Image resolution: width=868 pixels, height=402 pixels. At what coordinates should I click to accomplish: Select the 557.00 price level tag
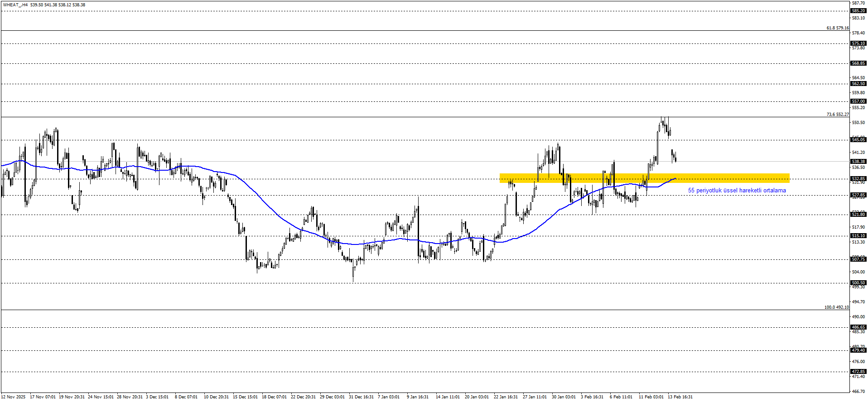click(858, 101)
